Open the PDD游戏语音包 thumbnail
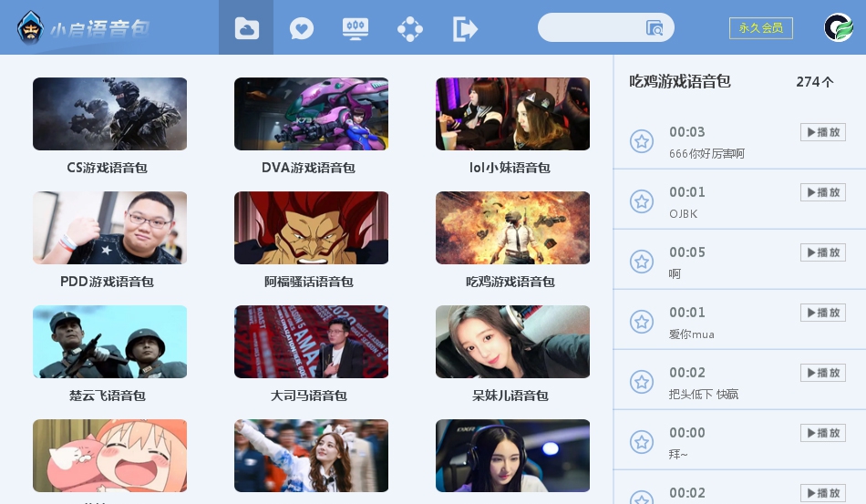The height and width of the screenshot is (504, 866). pyautogui.click(x=110, y=228)
